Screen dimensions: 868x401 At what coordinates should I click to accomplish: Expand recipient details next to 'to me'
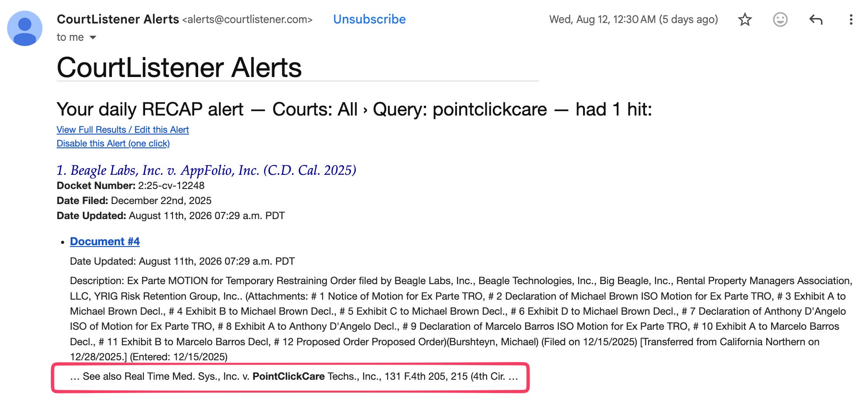[93, 38]
